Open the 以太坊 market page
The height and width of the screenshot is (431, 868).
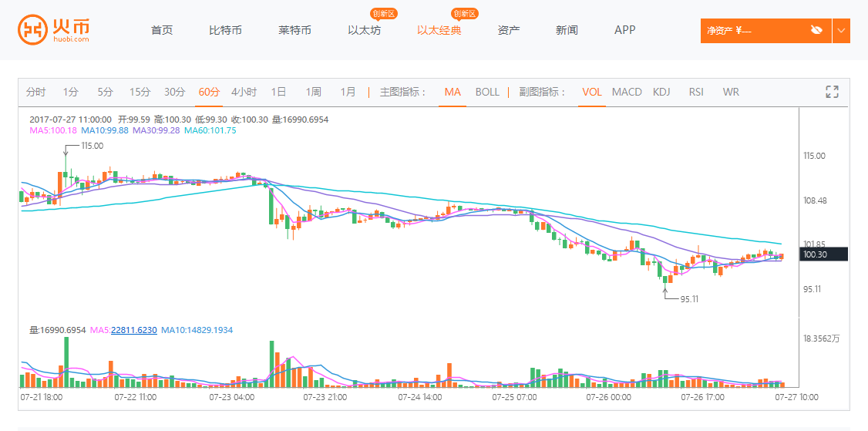point(364,30)
